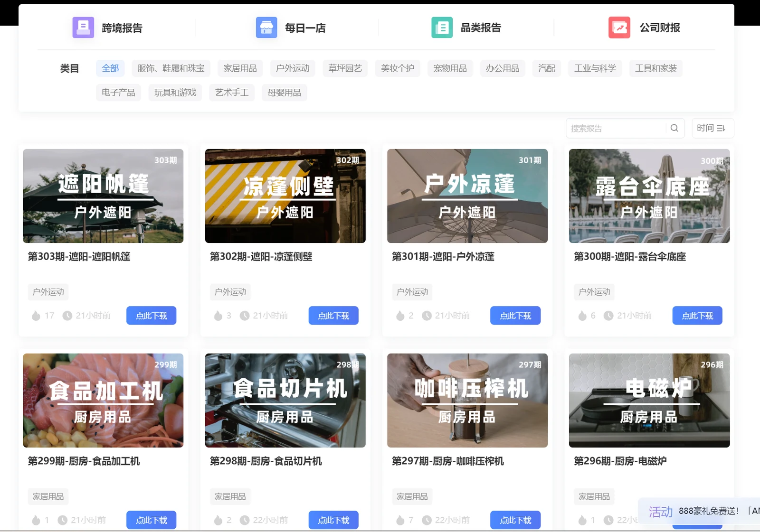Open the 时间 sort dropdown

(712, 128)
